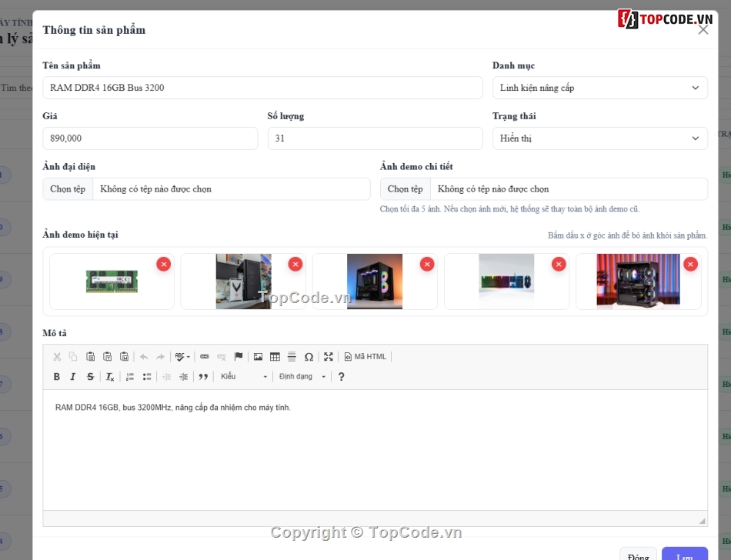Viewport: 731px width, 560px height.
Task: Insert a table in the description
Action: click(x=275, y=357)
